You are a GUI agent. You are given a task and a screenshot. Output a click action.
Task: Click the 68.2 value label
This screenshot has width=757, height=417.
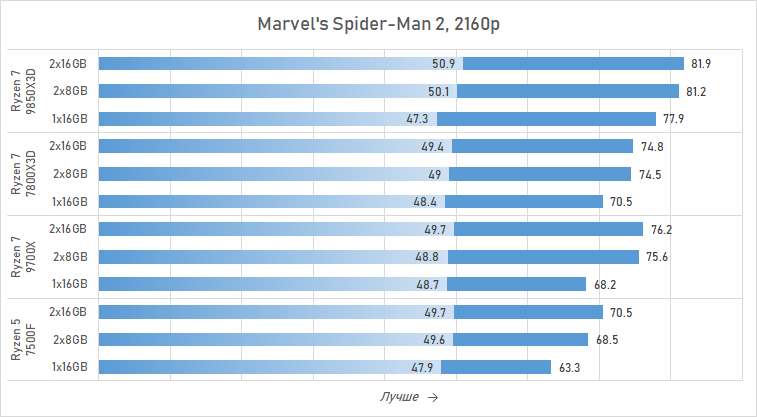[x=605, y=285]
